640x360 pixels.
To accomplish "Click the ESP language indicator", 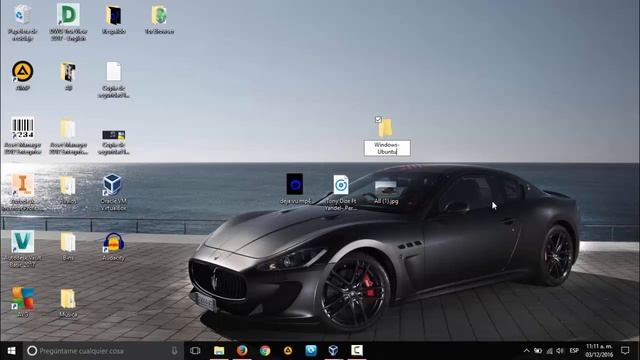I will pyautogui.click(x=574, y=351).
